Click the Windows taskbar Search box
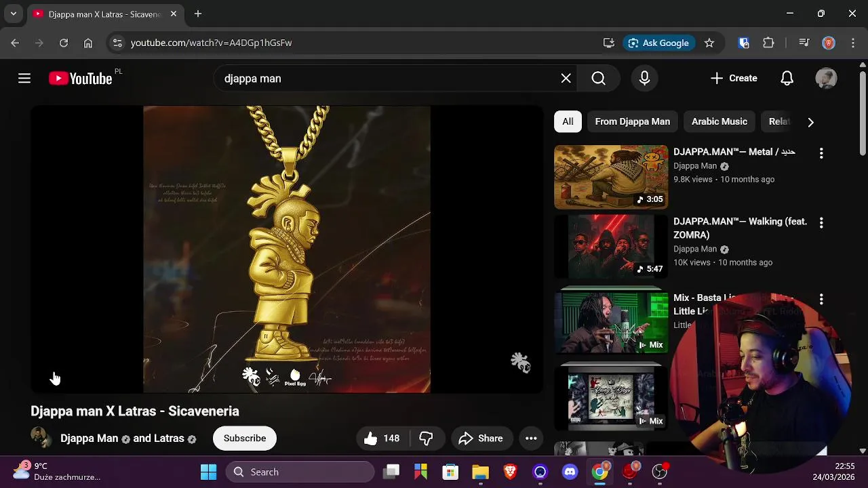Viewport: 868px width, 488px height. (x=300, y=472)
